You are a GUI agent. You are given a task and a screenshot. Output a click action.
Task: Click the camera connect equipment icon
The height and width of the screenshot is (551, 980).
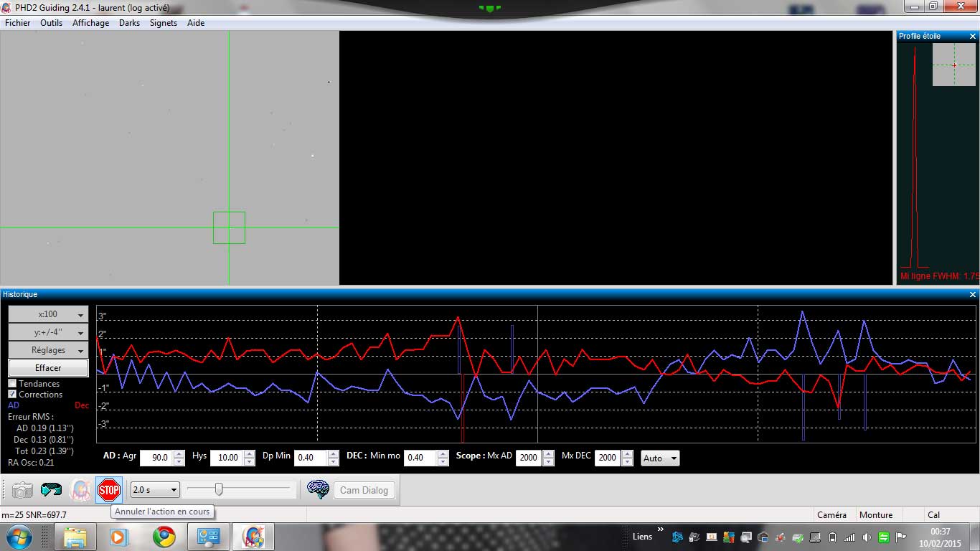point(22,490)
